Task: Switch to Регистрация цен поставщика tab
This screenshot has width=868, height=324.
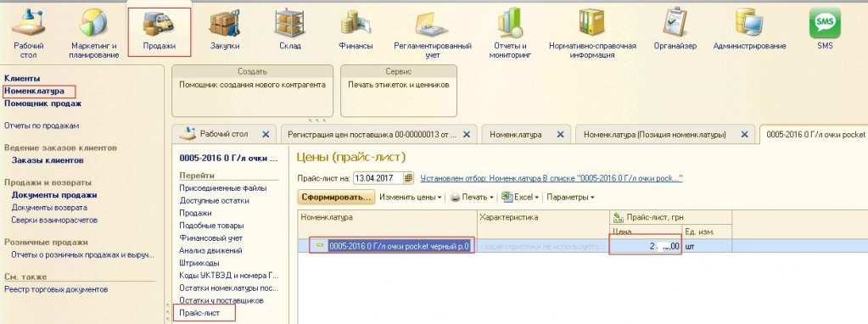Action: [x=378, y=134]
